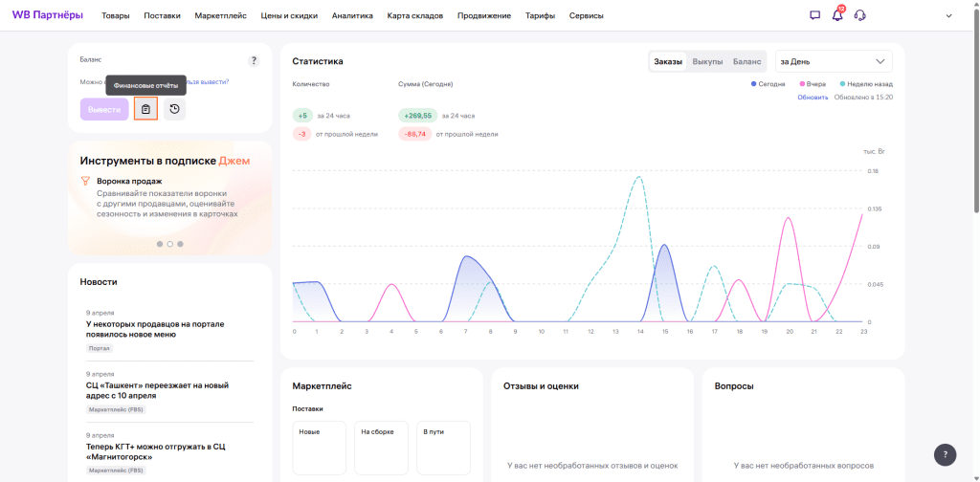Open the balance history clock icon
This screenshot has width=980, height=482.
(x=174, y=109)
